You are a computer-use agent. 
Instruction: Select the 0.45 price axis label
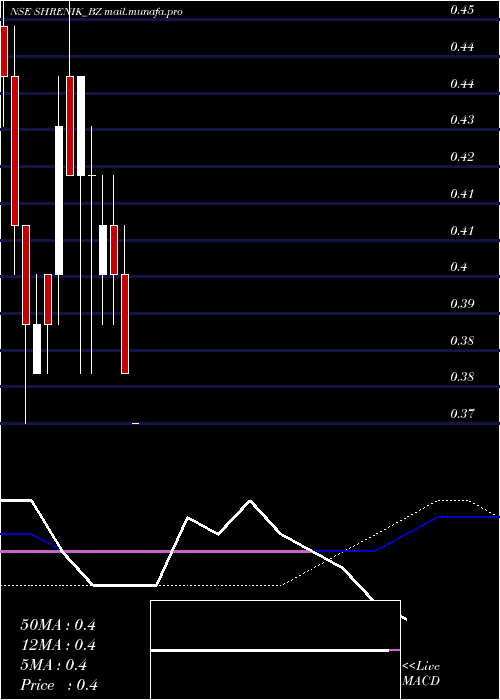pyautogui.click(x=462, y=10)
